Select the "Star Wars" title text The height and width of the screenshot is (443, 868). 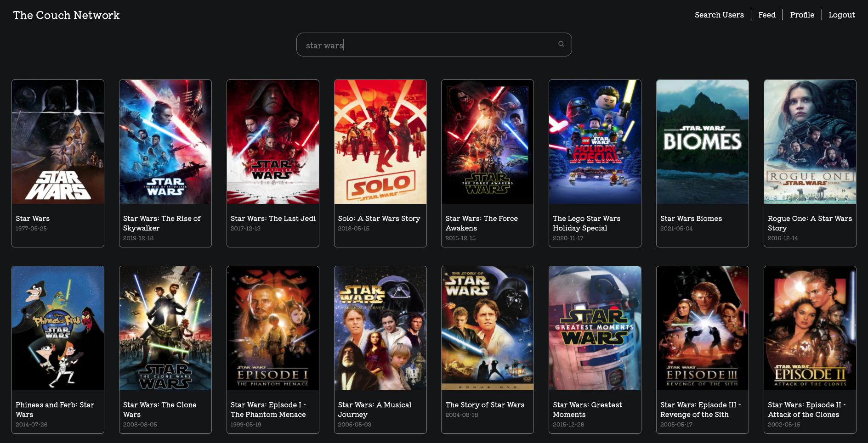click(33, 219)
